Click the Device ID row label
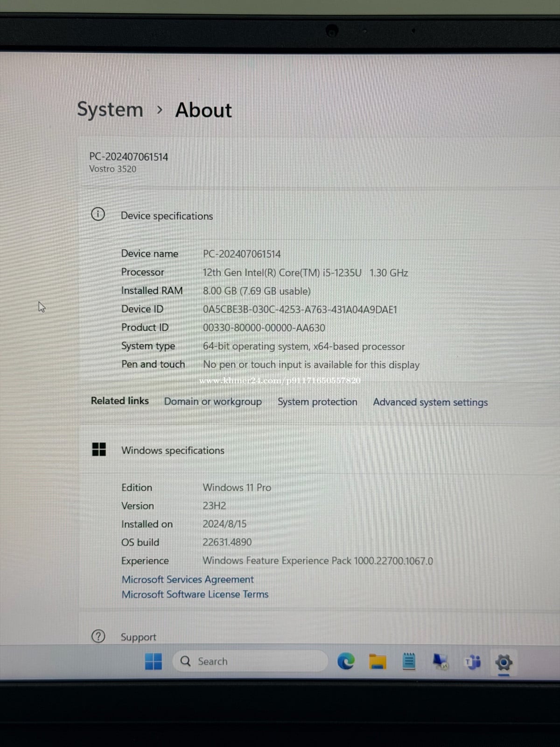 click(x=142, y=309)
